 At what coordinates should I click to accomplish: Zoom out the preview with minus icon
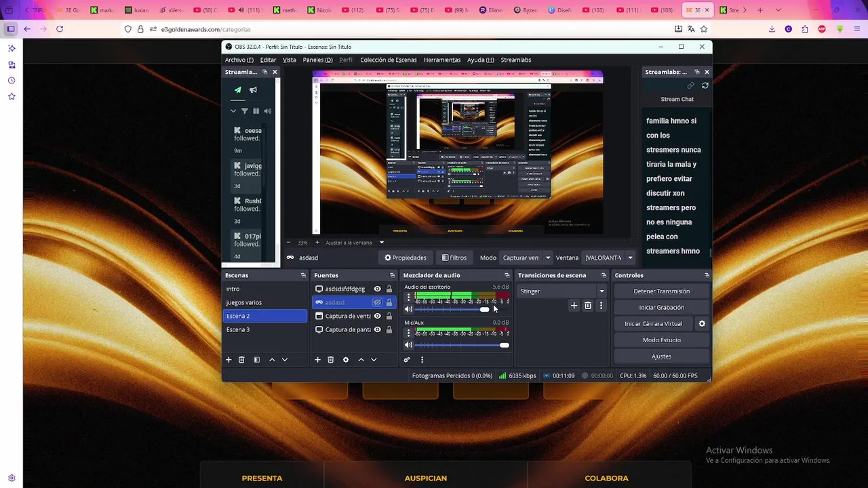[x=288, y=242]
